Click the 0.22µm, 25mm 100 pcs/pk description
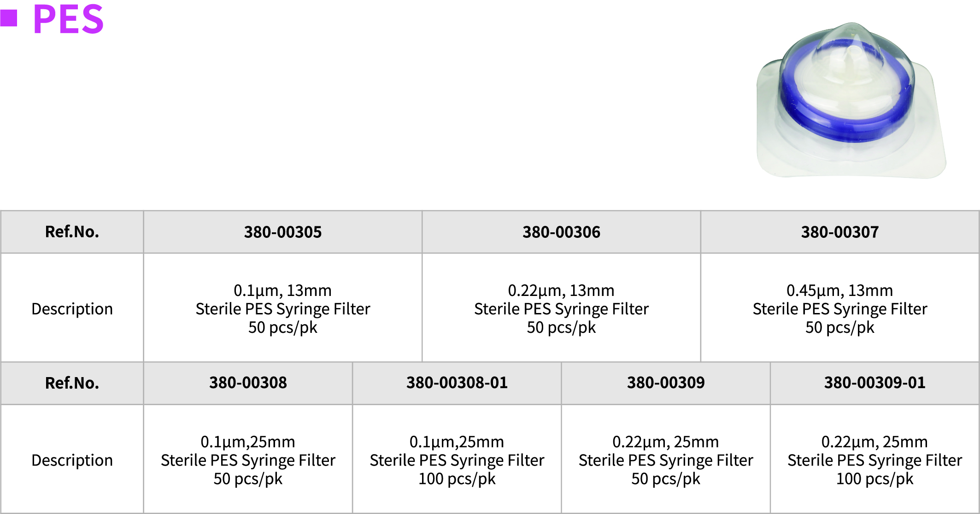 [x=875, y=460]
